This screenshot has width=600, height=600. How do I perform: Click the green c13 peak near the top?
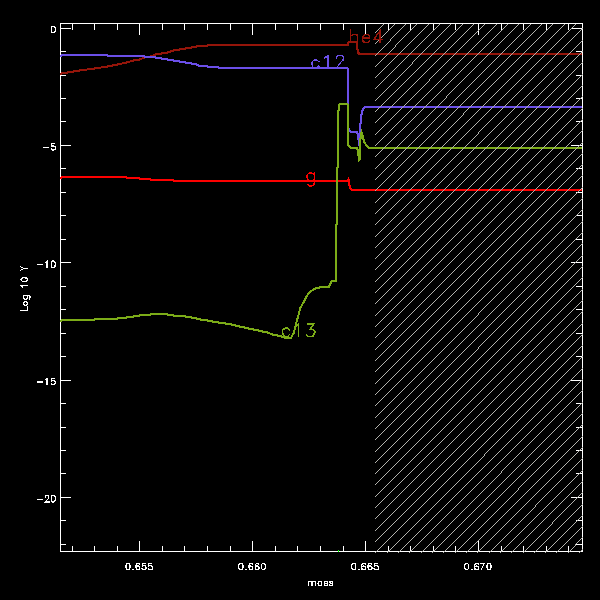point(343,104)
